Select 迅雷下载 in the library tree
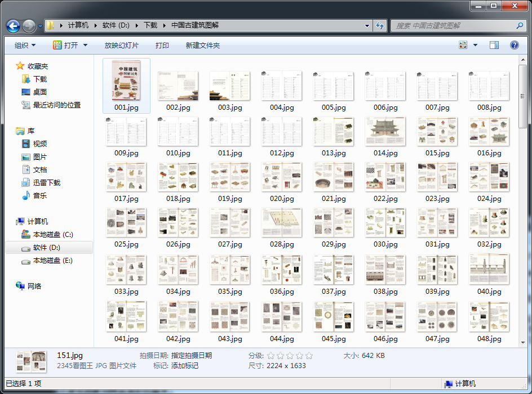The image size is (532, 394). 46,182
